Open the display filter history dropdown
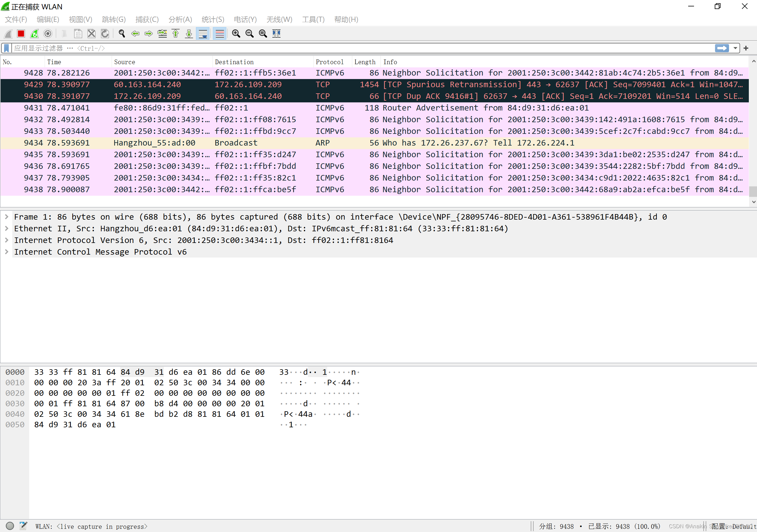 pos(735,48)
